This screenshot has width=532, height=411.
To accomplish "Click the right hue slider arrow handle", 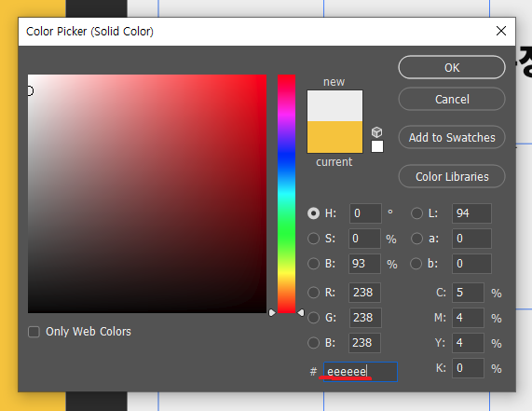I will point(301,312).
